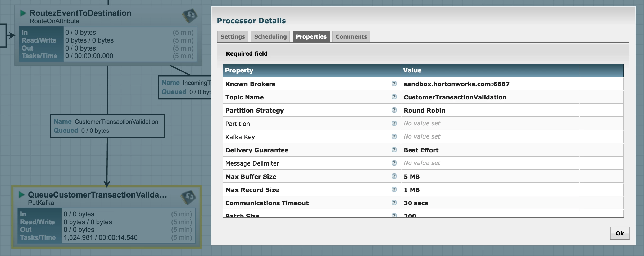Screen dimensions: 644x256
Task: Select the IncomingT connection label on canvas
Action: tap(185, 88)
